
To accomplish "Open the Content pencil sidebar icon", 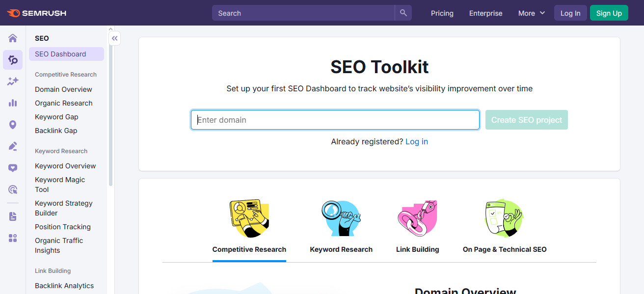I will 13,146.
